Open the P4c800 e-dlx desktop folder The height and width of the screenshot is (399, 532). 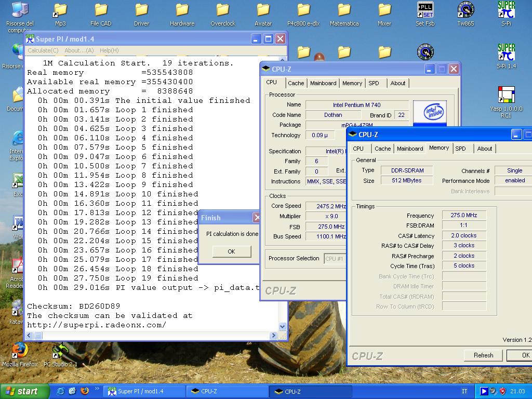click(303, 14)
